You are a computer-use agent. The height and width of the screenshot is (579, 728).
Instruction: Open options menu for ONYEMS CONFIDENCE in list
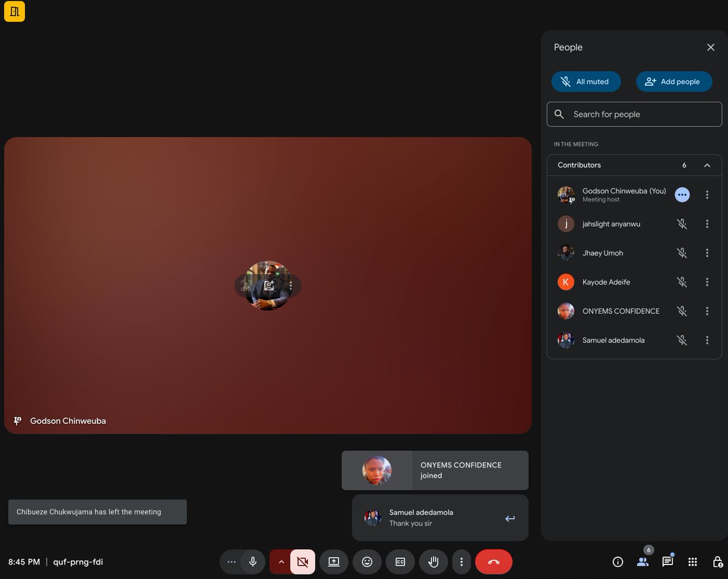click(707, 311)
